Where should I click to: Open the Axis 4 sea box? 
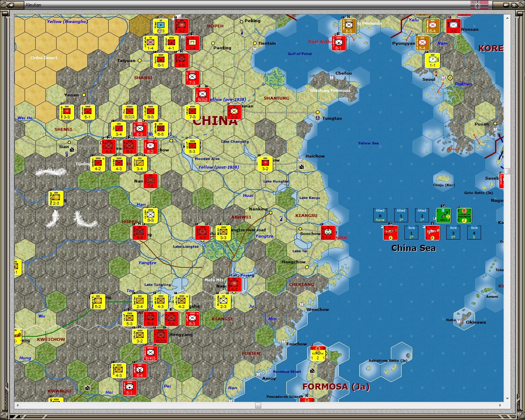point(474,233)
